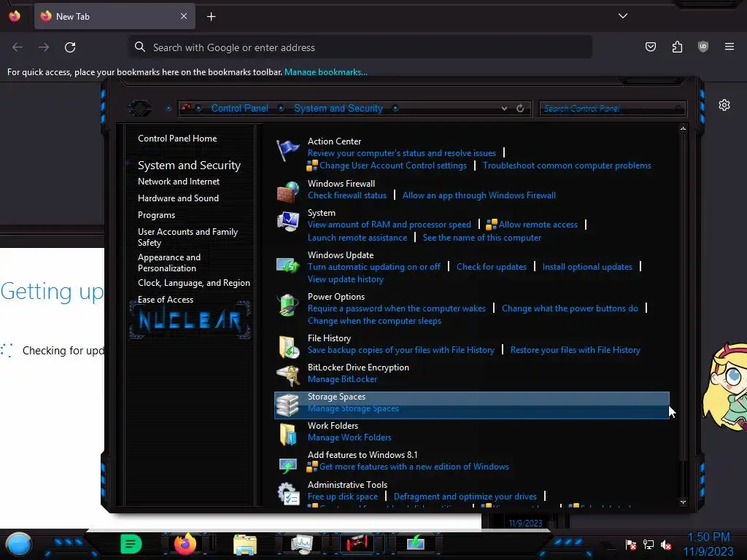Reload the Firefox page
The width and height of the screenshot is (747, 560).
click(x=70, y=47)
